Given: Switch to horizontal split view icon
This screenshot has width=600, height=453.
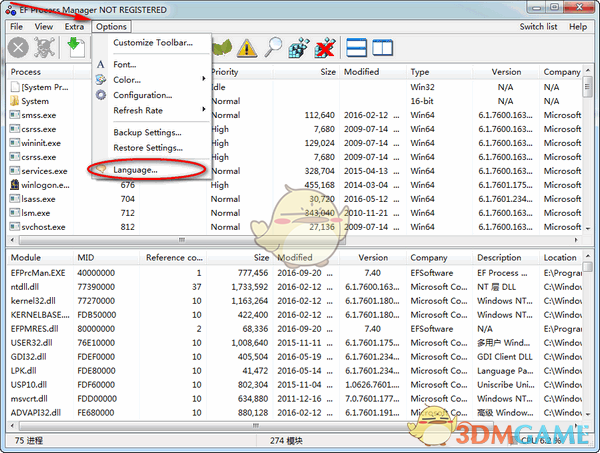Looking at the screenshot, I should tap(356, 48).
